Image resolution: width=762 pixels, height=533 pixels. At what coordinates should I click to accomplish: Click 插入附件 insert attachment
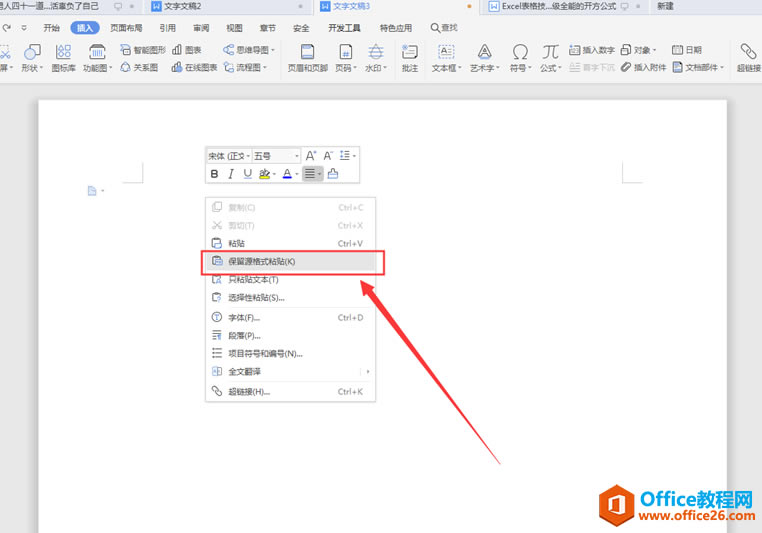tap(643, 68)
